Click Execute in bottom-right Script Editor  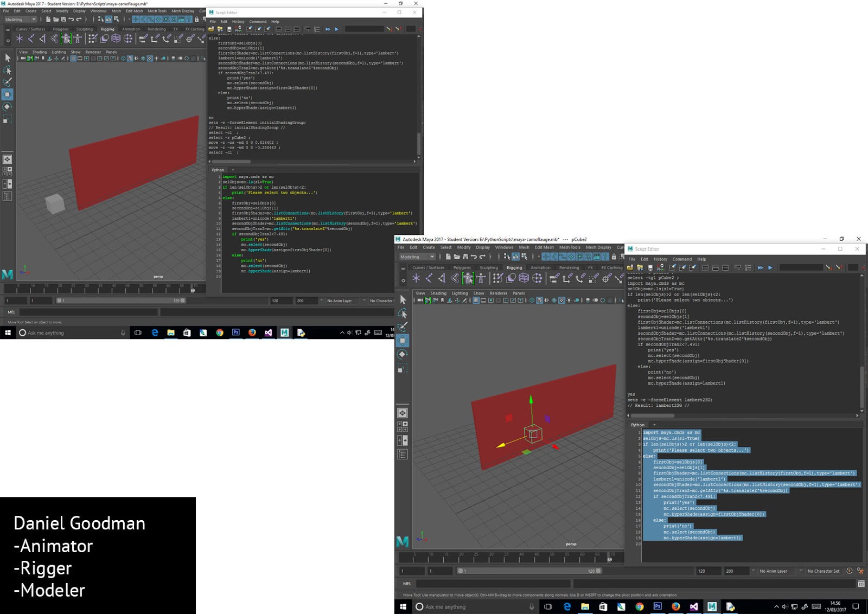pyautogui.click(x=770, y=267)
